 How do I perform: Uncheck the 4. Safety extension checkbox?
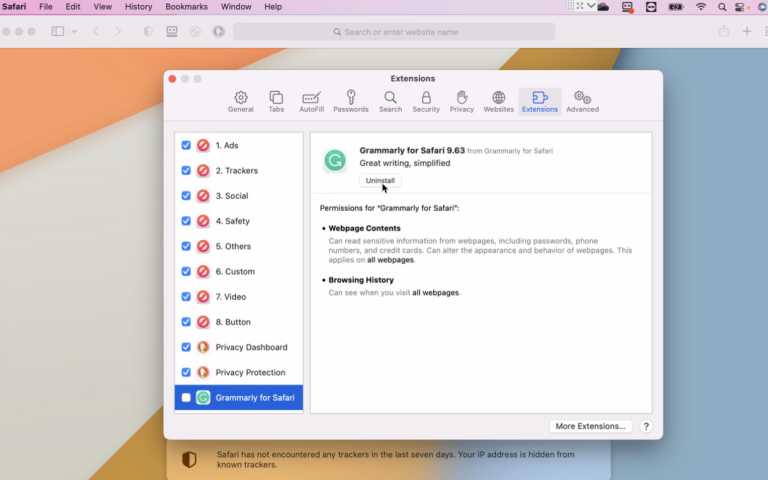click(x=186, y=221)
